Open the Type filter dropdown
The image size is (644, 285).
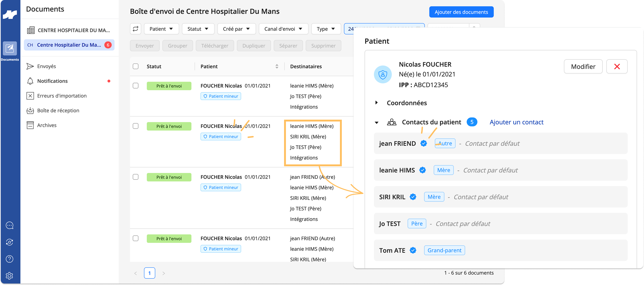pos(326,29)
